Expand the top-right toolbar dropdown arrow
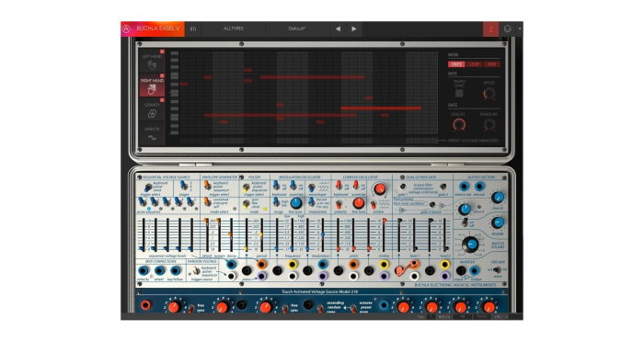The height and width of the screenshot is (342, 644). 519,28
